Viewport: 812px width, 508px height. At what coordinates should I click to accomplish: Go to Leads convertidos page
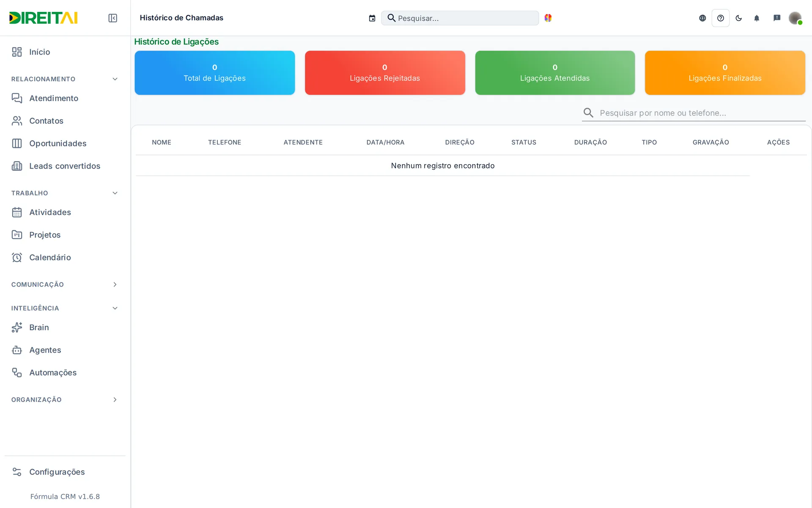coord(65,166)
